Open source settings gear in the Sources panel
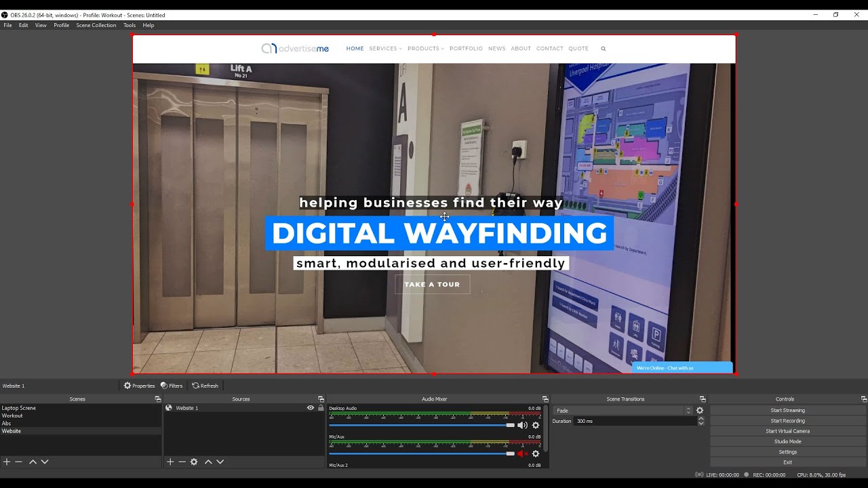Screen dimensions: 868x488 pos(194,462)
